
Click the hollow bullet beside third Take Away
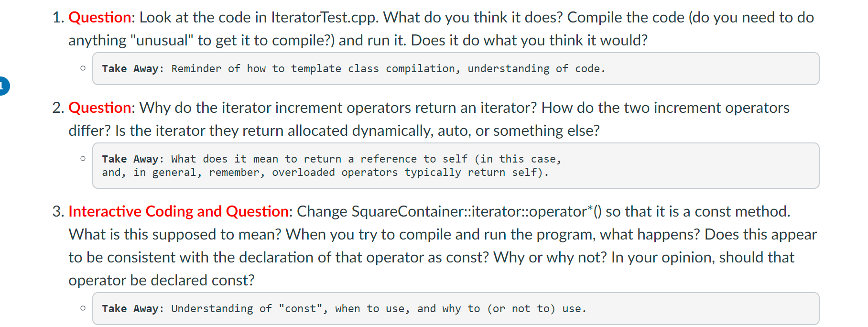(83, 308)
